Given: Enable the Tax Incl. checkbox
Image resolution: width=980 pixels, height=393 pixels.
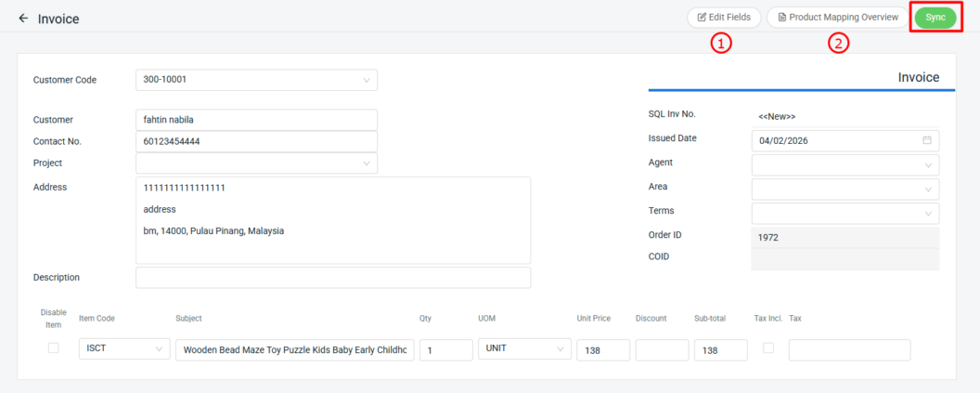Looking at the screenshot, I should [767, 347].
